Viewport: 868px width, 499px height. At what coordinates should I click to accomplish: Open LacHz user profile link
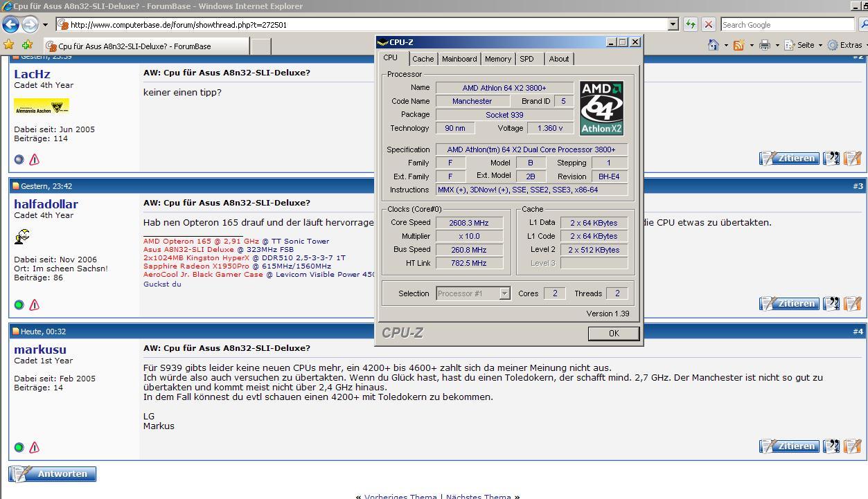click(x=32, y=73)
